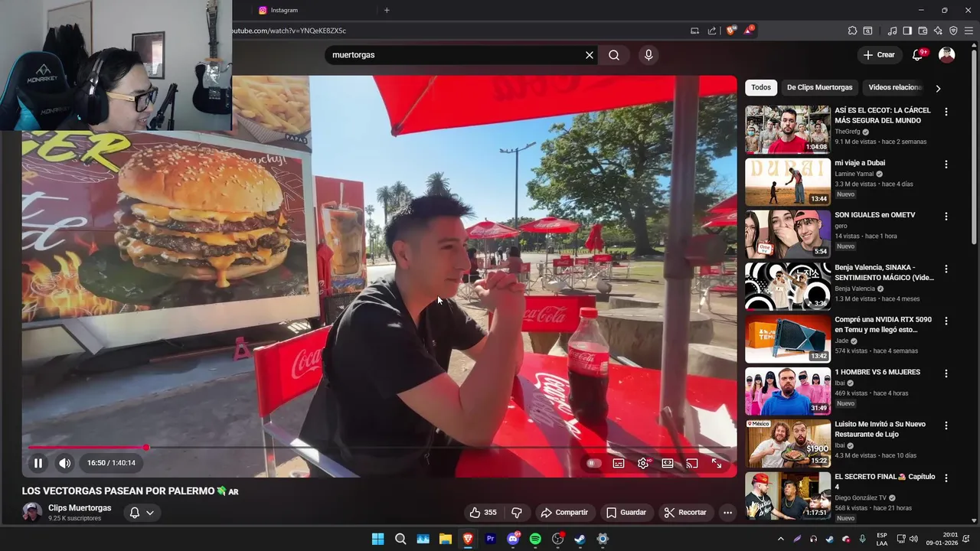Enter full screen mode

coord(717,463)
